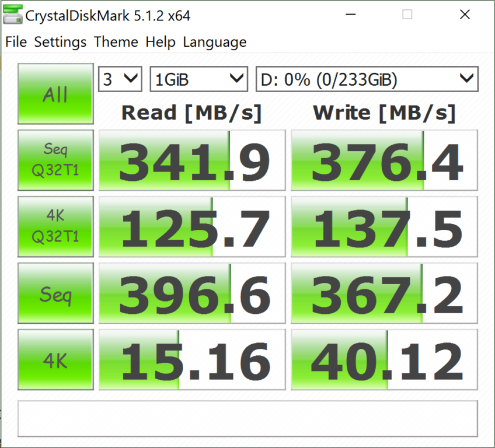Start the plain 4K benchmark
This screenshot has width=495, height=448.
click(x=55, y=360)
